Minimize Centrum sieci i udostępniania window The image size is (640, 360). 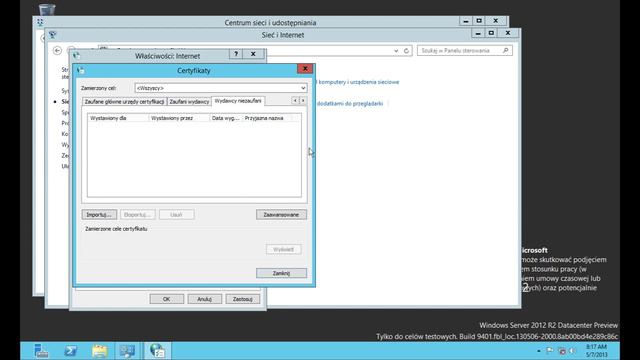tap(466, 21)
